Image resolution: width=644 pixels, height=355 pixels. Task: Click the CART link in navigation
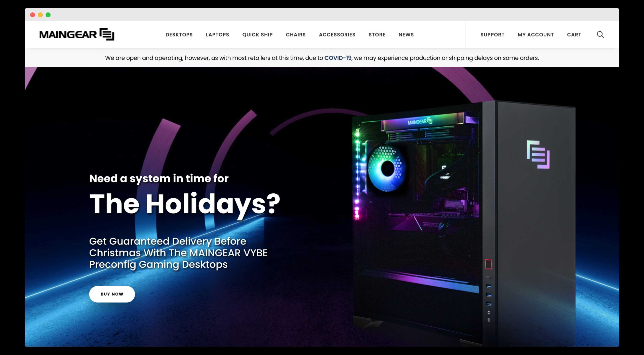tap(575, 34)
